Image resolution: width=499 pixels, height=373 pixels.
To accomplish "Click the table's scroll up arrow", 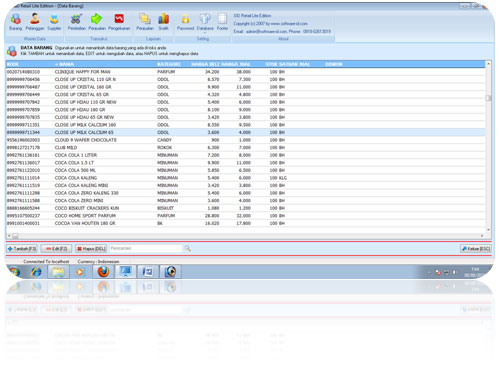I will [488, 64].
